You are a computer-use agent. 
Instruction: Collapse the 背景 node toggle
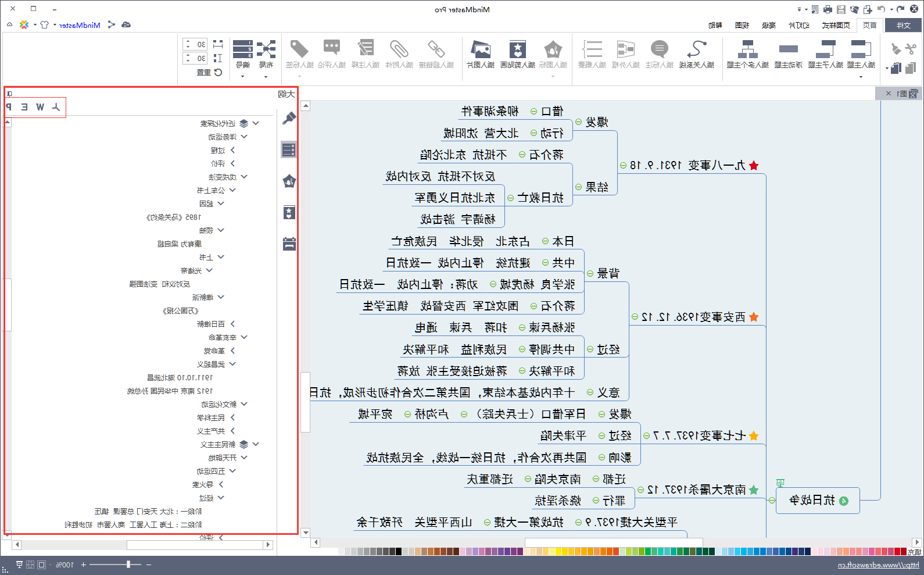[x=590, y=273]
